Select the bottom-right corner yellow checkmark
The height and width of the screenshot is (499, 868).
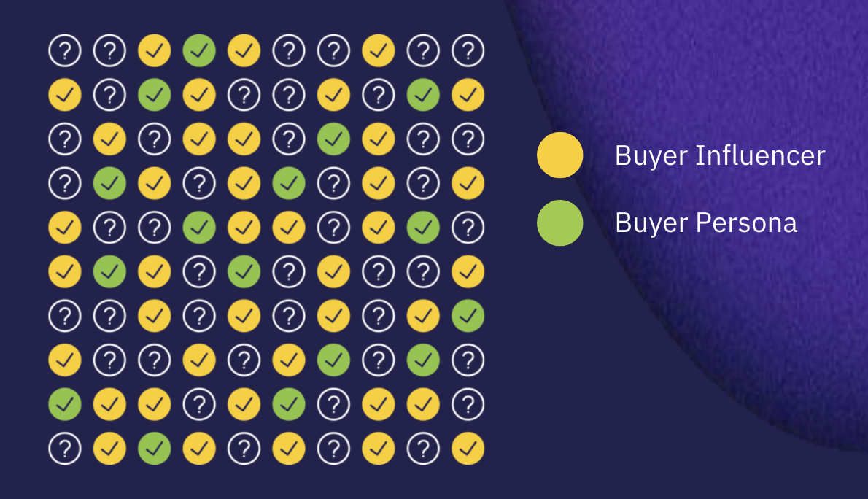[x=468, y=449]
